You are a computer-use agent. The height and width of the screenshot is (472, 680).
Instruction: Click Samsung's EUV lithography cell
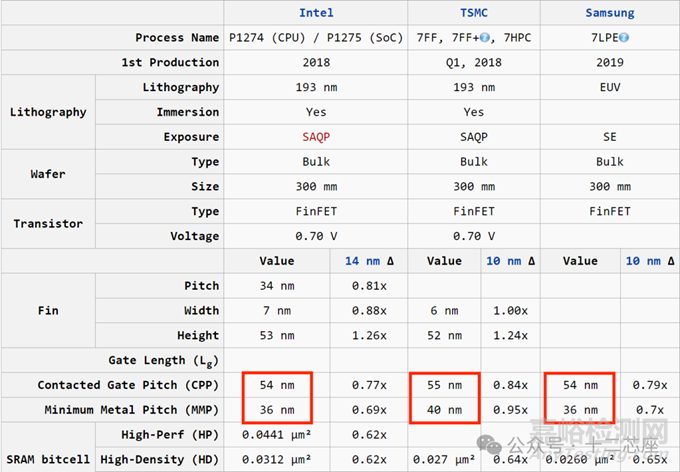click(609, 88)
